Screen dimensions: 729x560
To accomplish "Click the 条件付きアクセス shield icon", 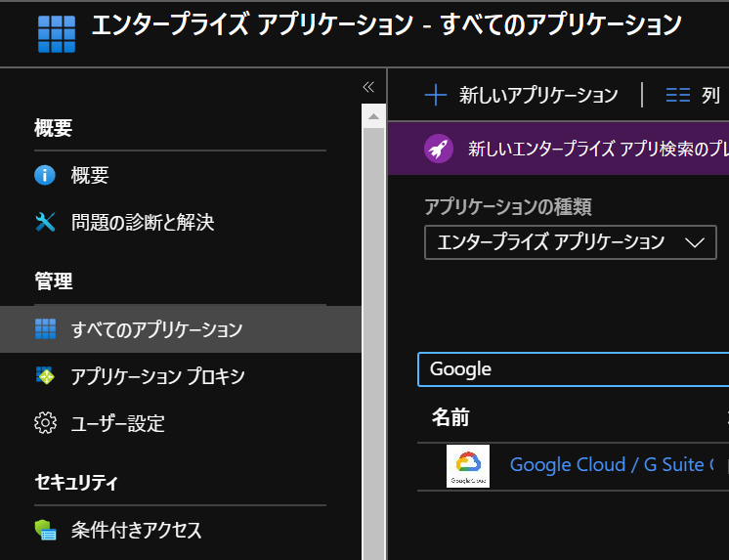I will 45,530.
